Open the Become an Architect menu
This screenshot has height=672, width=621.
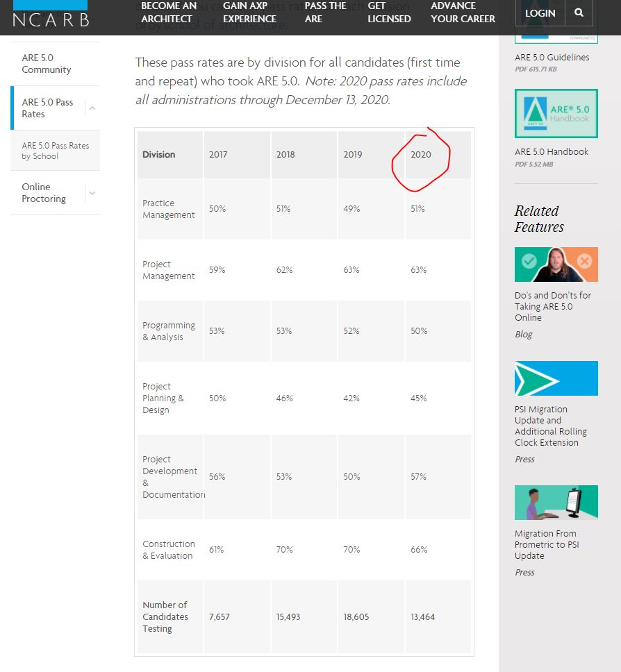(169, 12)
